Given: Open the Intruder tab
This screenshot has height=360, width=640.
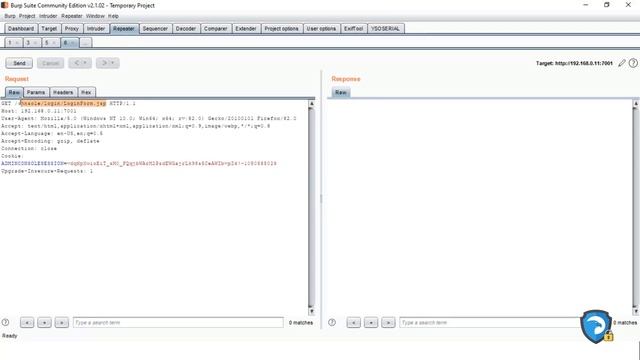Looking at the screenshot, I should (96, 29).
